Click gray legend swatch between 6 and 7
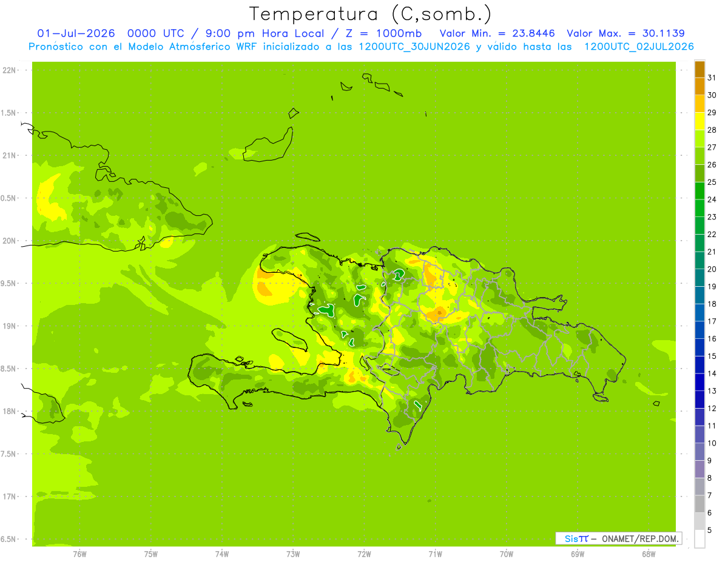 (x=699, y=504)
